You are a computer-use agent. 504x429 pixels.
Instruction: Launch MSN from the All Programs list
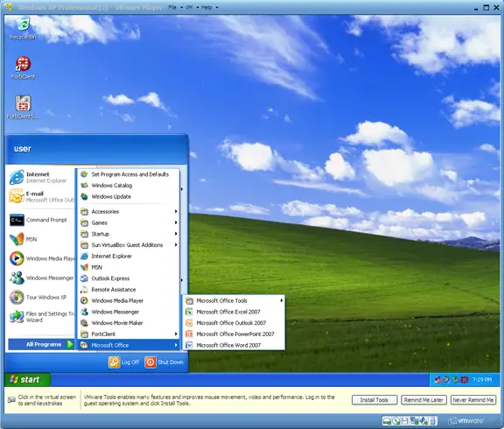point(129,267)
